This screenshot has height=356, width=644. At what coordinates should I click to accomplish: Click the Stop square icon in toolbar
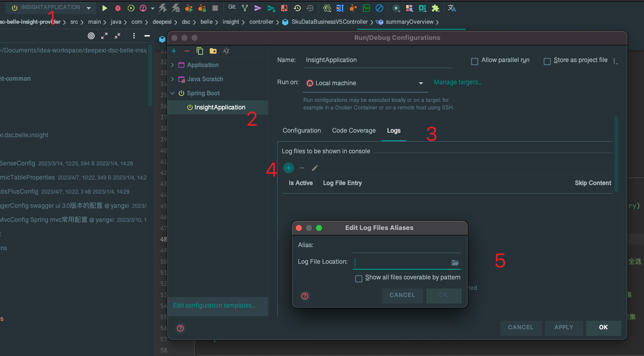click(x=215, y=8)
